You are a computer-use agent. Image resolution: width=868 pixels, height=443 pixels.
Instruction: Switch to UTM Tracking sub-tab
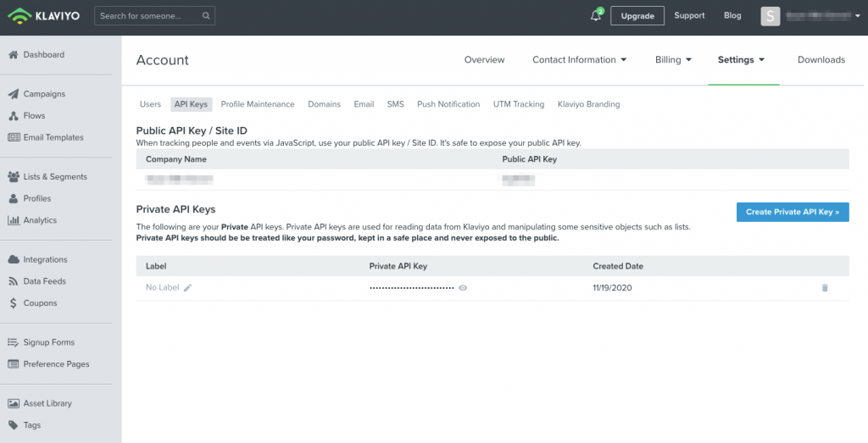click(x=519, y=104)
